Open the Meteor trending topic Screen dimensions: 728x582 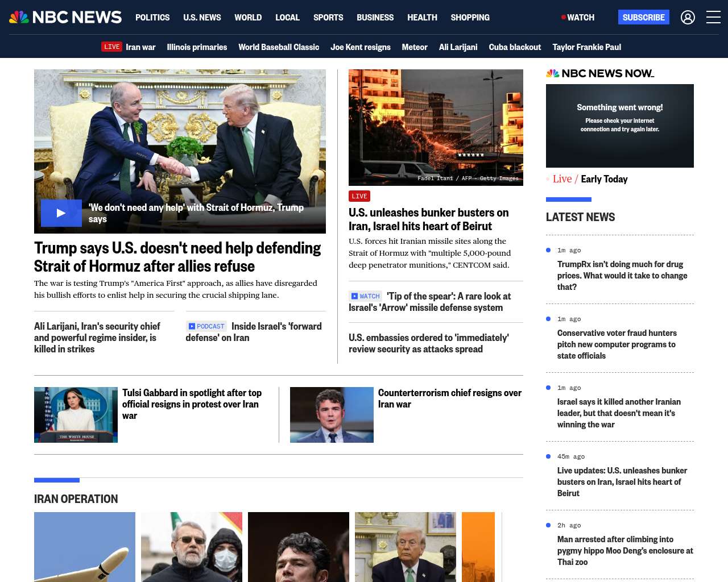coord(415,47)
